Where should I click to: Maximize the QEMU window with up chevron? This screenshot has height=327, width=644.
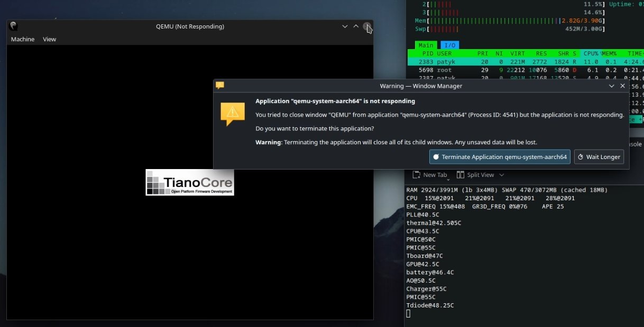tap(356, 26)
